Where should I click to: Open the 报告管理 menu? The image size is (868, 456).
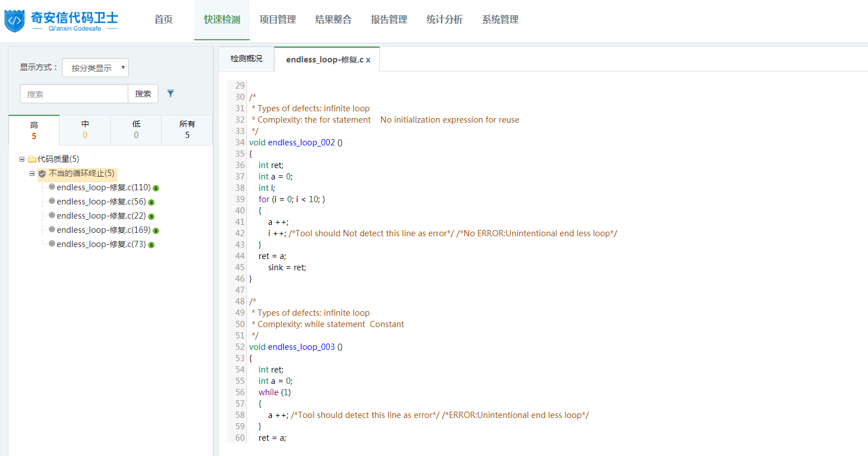(389, 20)
